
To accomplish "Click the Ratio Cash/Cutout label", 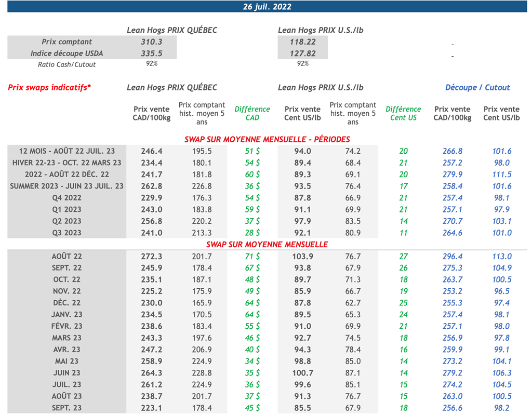I will click(x=66, y=64).
